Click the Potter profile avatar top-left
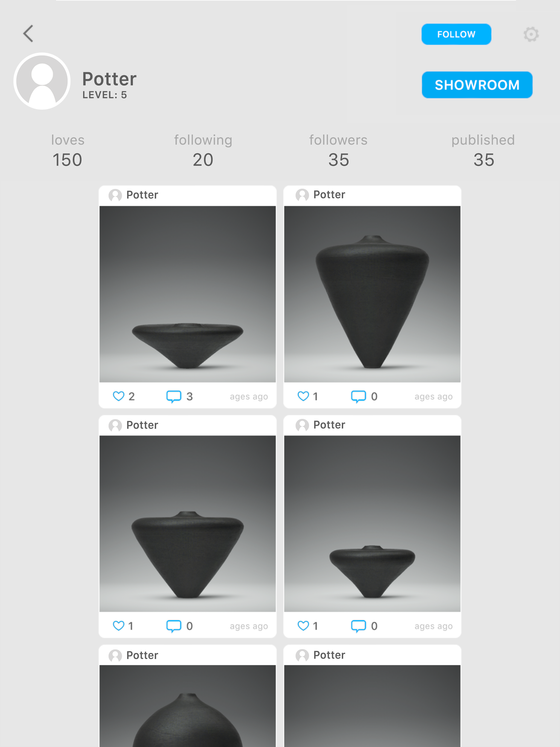Viewport: 560px width, 747px height. (44, 82)
